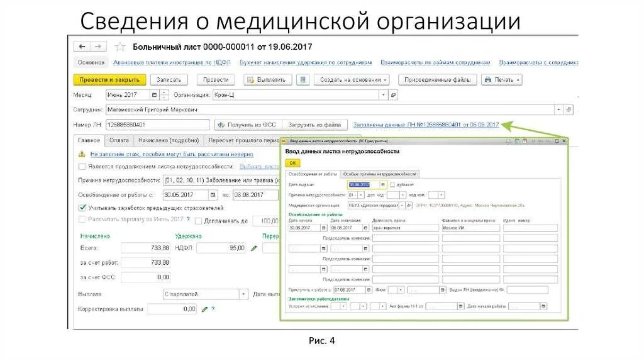Screen dimensions: 644x361
Task: Confirm the dialog with the yellow OK button
Action: point(292,163)
